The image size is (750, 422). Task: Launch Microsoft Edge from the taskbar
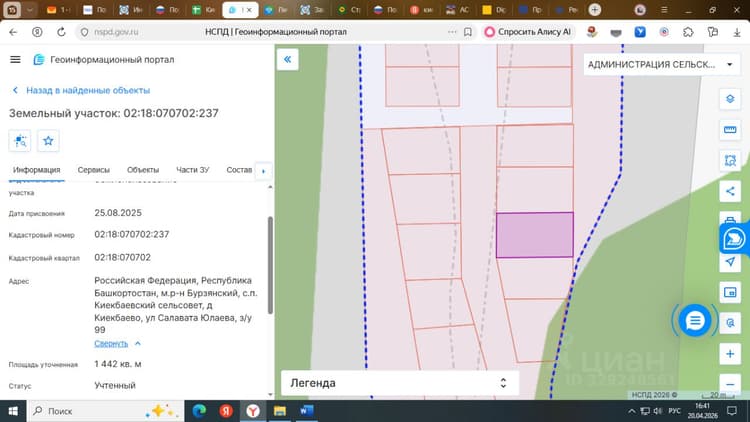coord(199,411)
